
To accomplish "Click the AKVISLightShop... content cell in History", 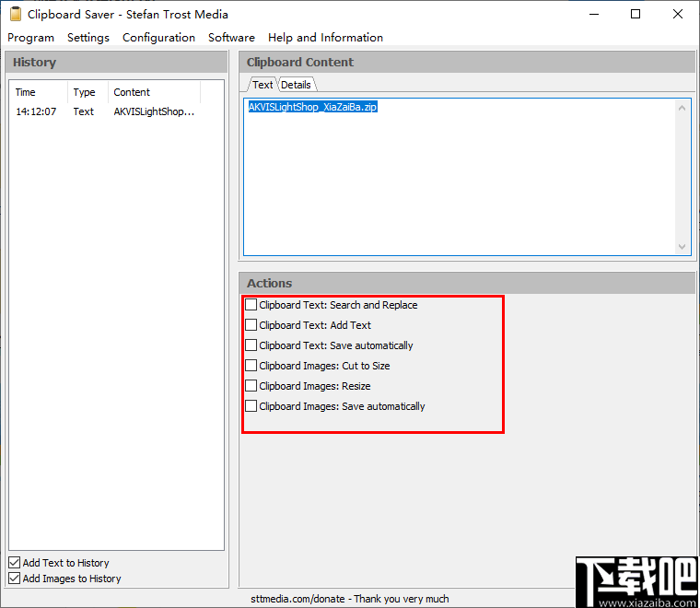I will pos(154,111).
